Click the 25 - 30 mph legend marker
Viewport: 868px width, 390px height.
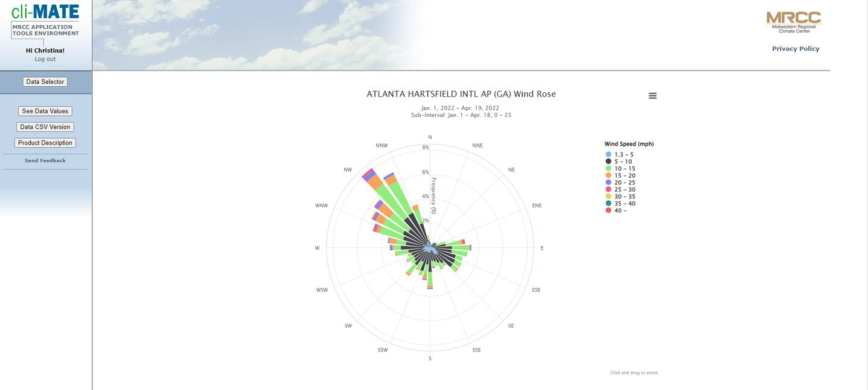coord(608,189)
